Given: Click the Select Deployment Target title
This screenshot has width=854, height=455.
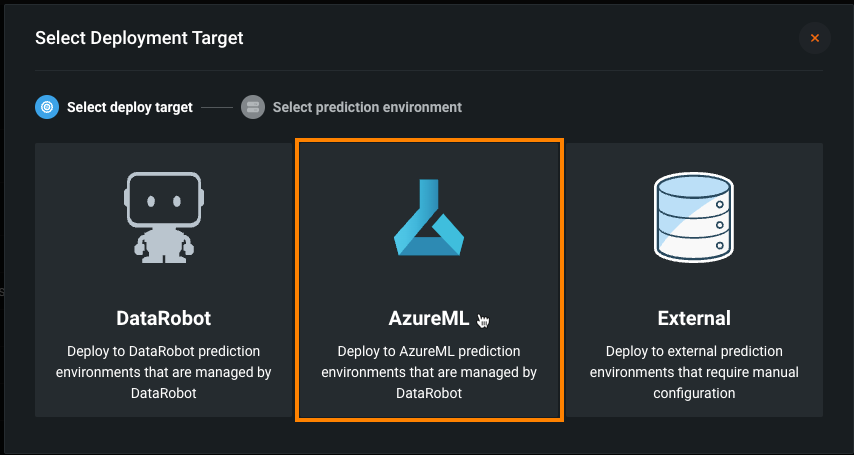Looking at the screenshot, I should point(139,38).
